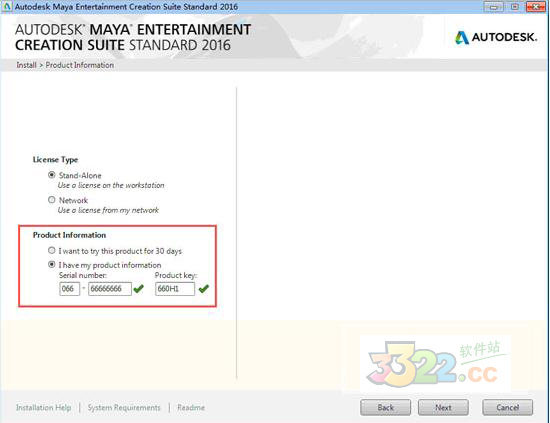Click the Autodesk title bar app icon
Image resolution: width=550 pixels, height=423 pixels.
tap(7, 6)
